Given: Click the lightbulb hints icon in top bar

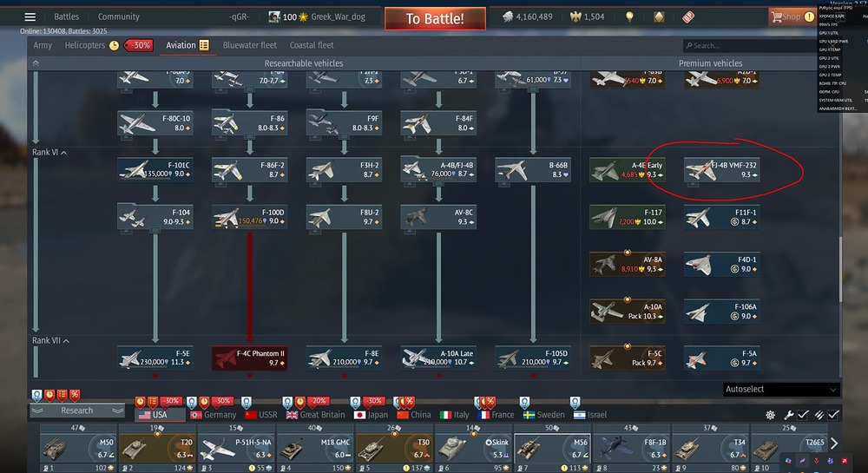Looking at the screenshot, I should (x=629, y=16).
